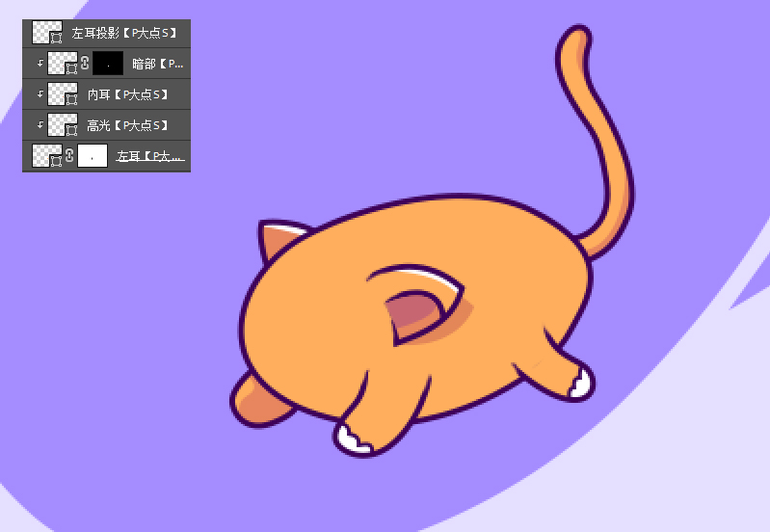
Task: Unlink the mask chain on 左耳 layer
Action: tap(69, 155)
